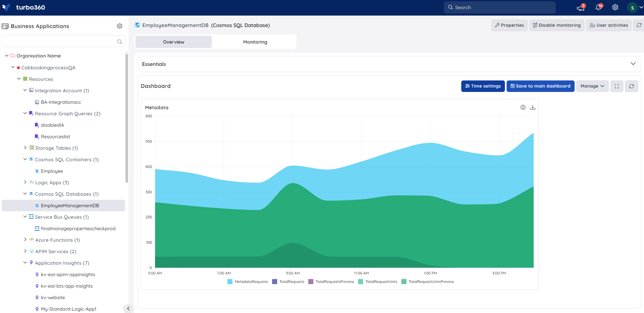Screen dimensions: 644x313
Task: Click the Application Insights icon
Action: click(x=31, y=263)
